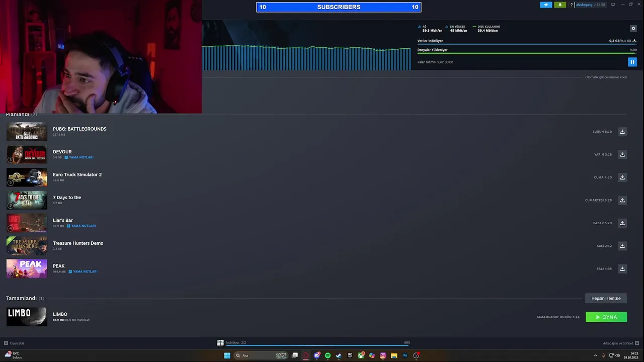
Task: Click the LIMBO title in Tamamlandı list
Action: tap(60, 314)
